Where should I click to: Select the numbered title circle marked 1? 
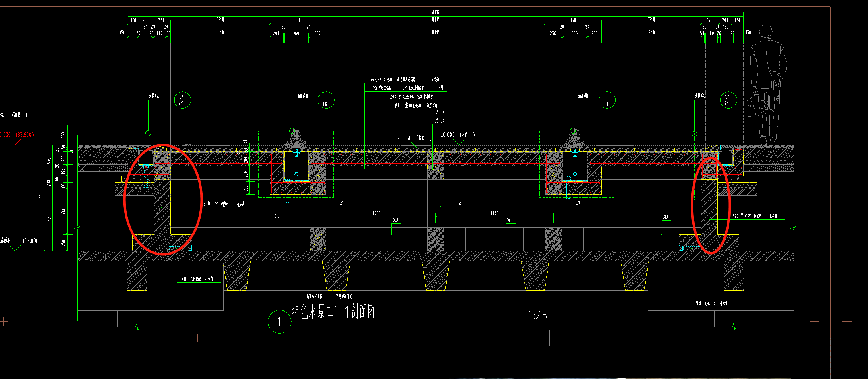point(279,322)
